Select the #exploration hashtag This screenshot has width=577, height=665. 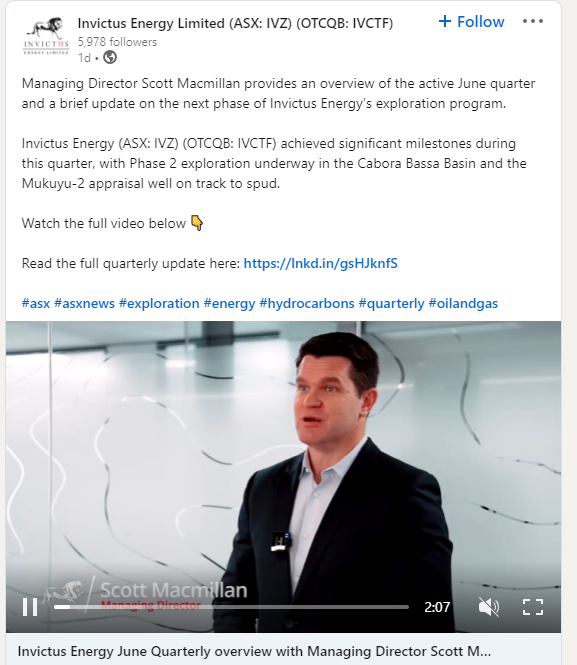[159, 304]
